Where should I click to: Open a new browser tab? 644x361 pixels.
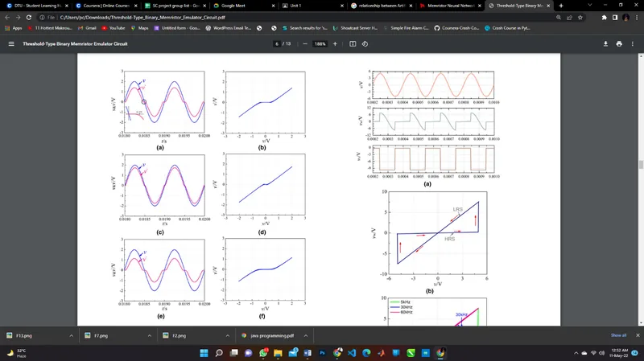(x=561, y=6)
